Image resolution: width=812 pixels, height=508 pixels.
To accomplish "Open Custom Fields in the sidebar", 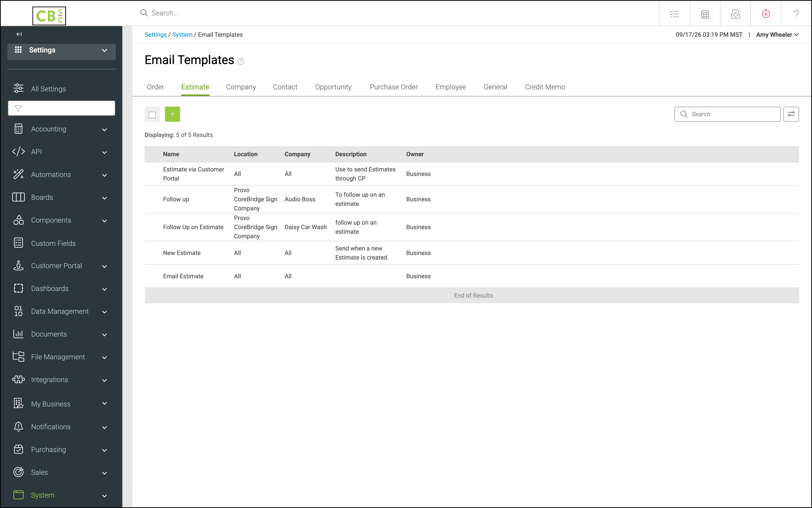I will click(53, 243).
